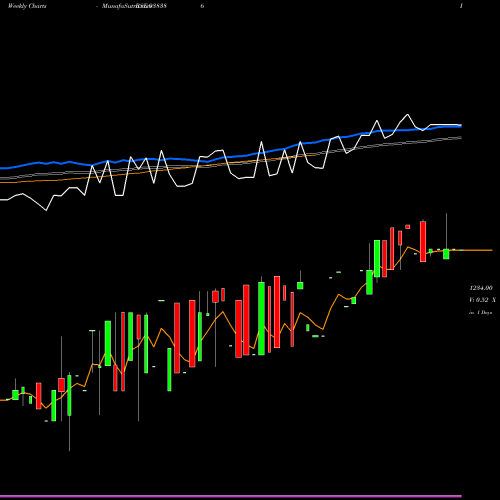Click the purple bar along the chart bottom
The height and width of the screenshot is (500, 500).
[231, 496]
